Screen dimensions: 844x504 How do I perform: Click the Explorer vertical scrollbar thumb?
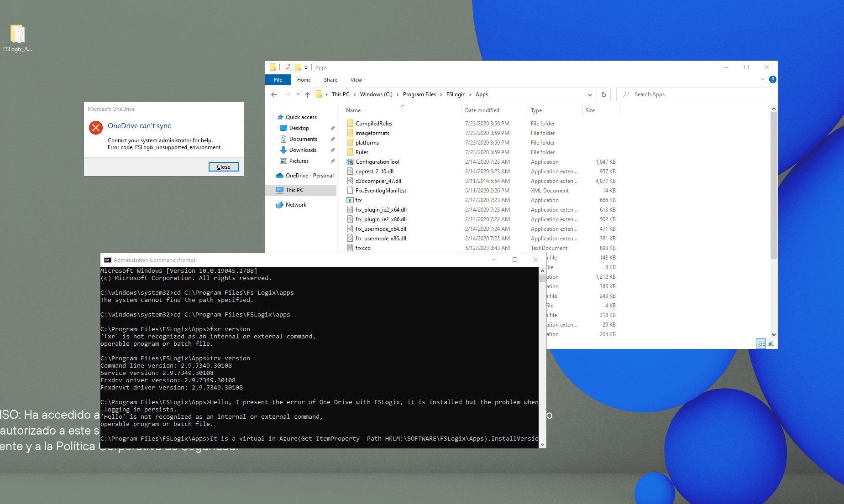[x=773, y=185]
